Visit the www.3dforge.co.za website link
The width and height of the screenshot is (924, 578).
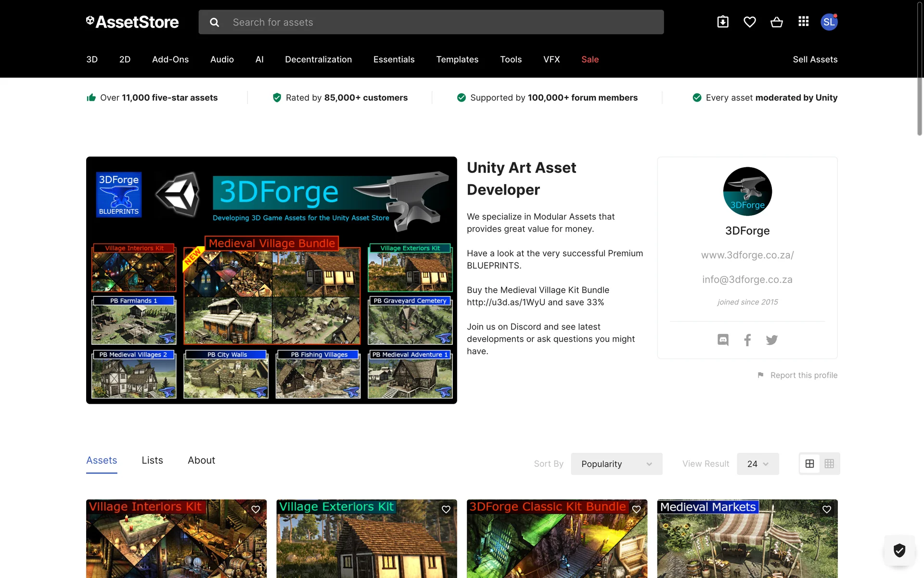[x=747, y=255]
